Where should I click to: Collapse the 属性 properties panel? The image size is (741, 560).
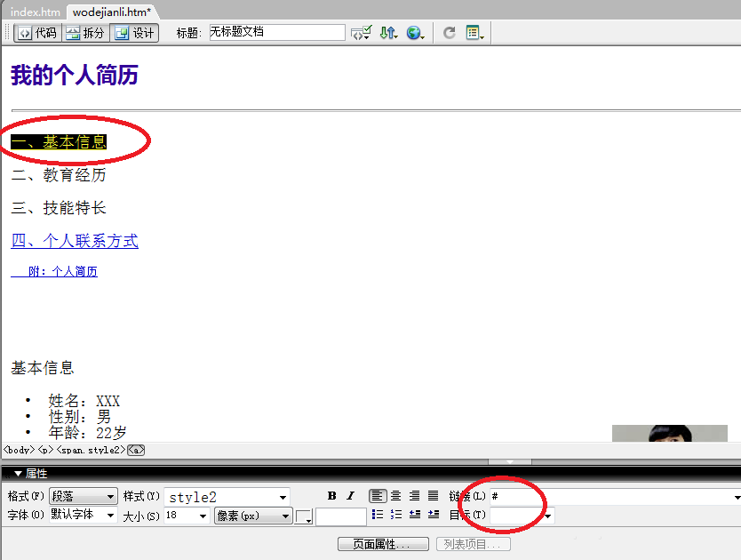(x=18, y=474)
